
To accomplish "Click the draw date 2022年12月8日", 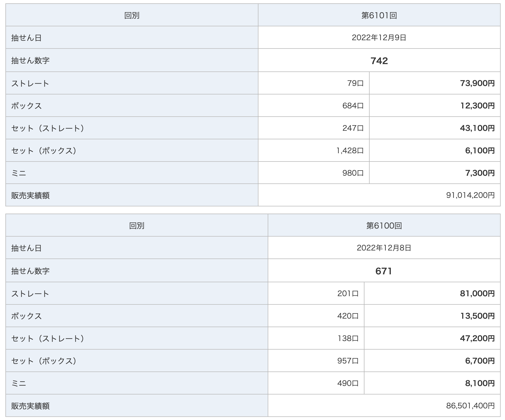I will coord(384,248).
